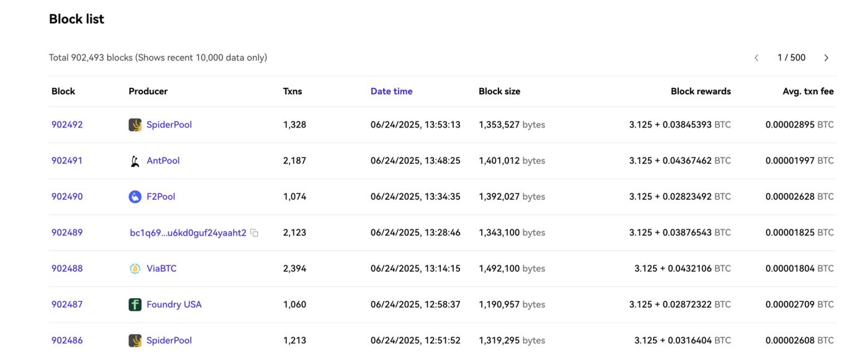Click the ViaBTC logo icon
This screenshot has height=357, width=868.
click(x=135, y=268)
